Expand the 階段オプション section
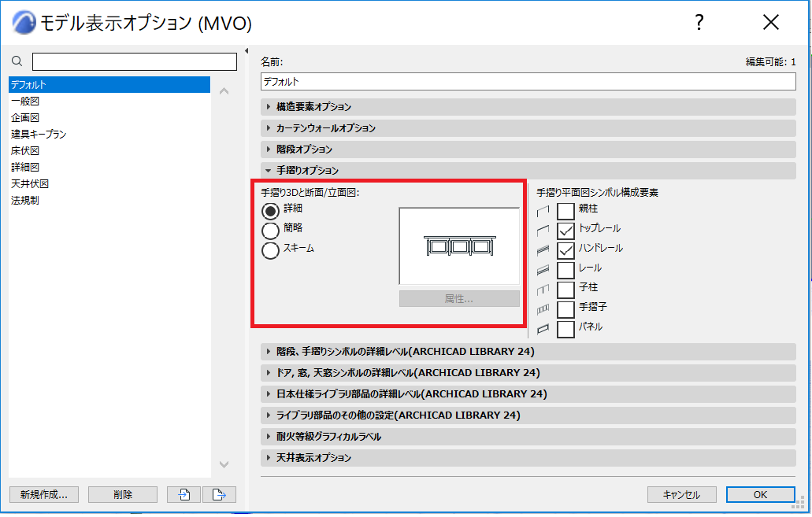The height and width of the screenshot is (517, 812). tap(528, 149)
